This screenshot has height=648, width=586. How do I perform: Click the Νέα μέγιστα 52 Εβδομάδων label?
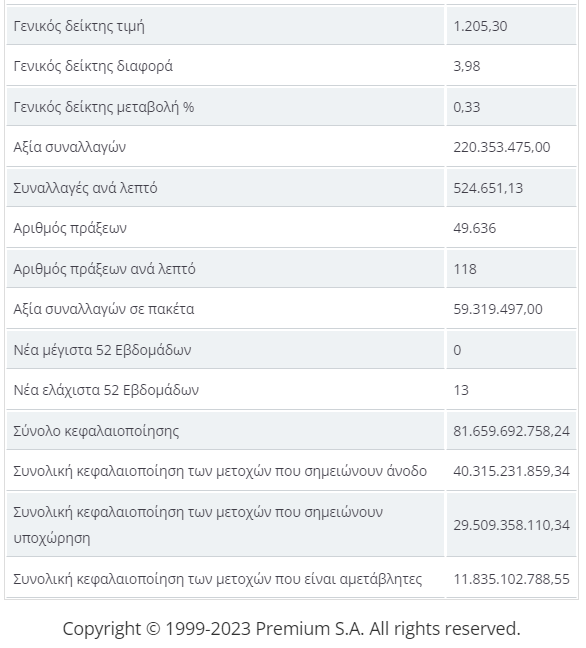click(x=102, y=350)
